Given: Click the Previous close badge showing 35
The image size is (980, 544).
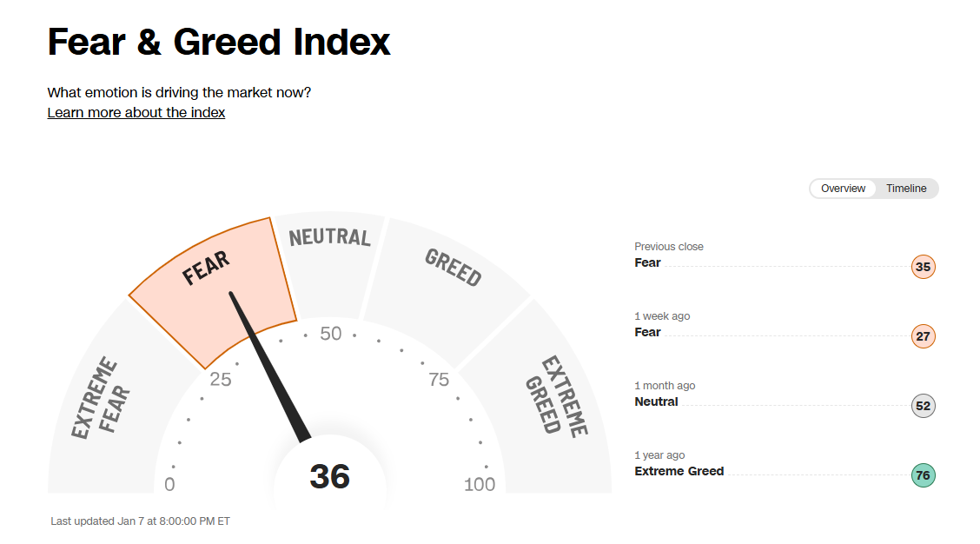Looking at the screenshot, I should click(x=924, y=267).
